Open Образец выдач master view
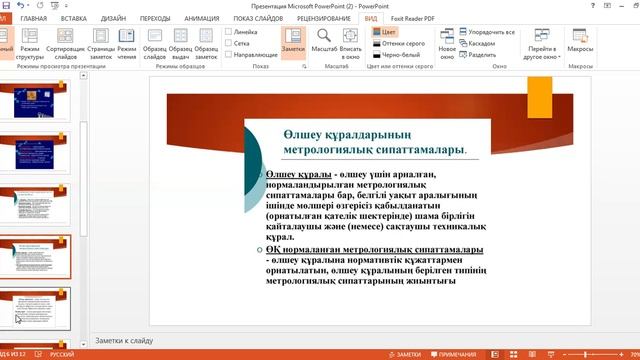This screenshot has height=360, width=640. (x=180, y=44)
